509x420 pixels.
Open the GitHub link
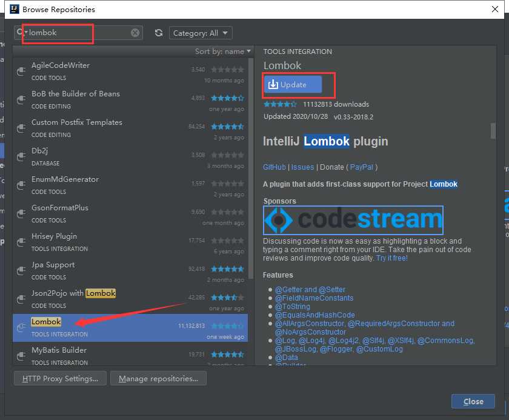click(274, 167)
